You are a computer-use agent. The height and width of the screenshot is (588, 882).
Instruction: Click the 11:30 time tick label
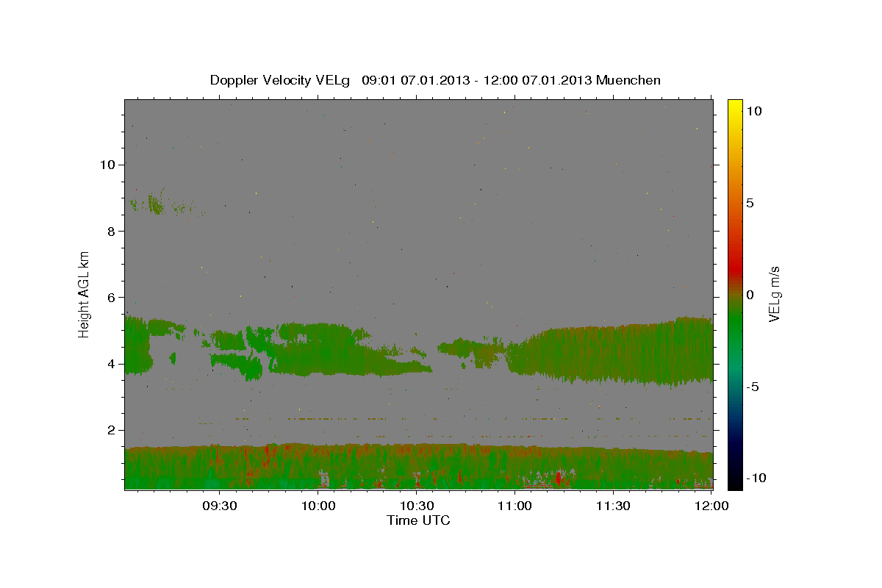pyautogui.click(x=613, y=506)
